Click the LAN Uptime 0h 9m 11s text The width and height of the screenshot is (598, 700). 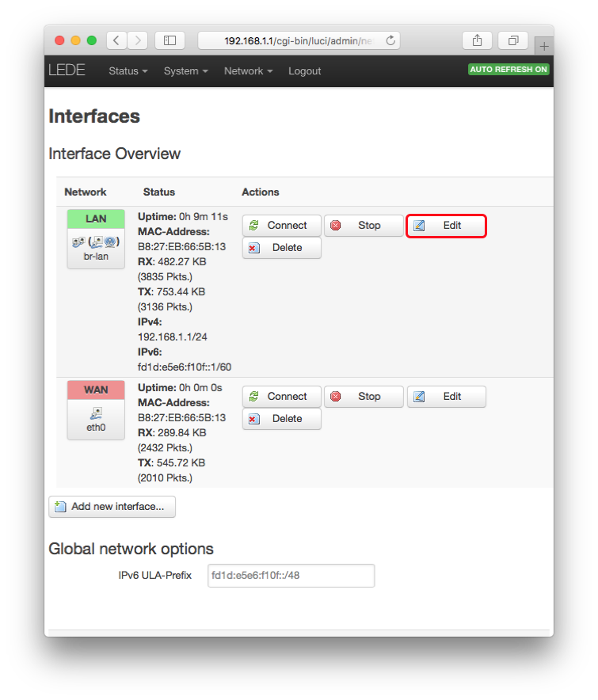point(183,216)
